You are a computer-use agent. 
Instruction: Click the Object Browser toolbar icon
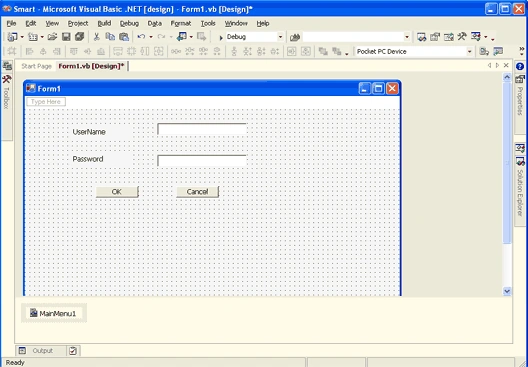click(476, 36)
